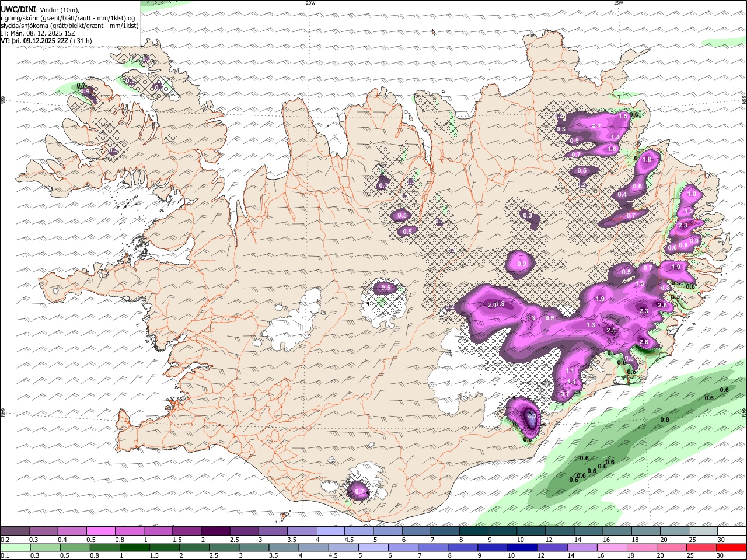The image size is (747, 560).
Task: Click top legend swatch between 4 and 4.5
Action: point(330,531)
